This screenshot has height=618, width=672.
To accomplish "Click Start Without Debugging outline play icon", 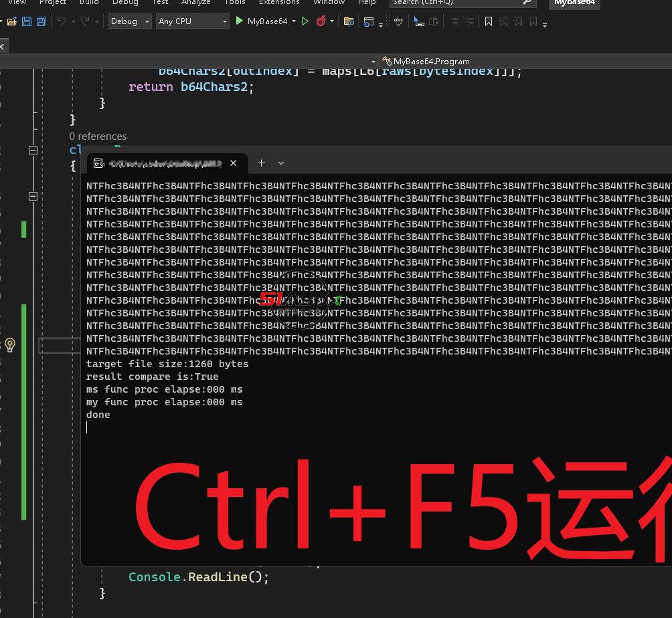I will tap(305, 21).
